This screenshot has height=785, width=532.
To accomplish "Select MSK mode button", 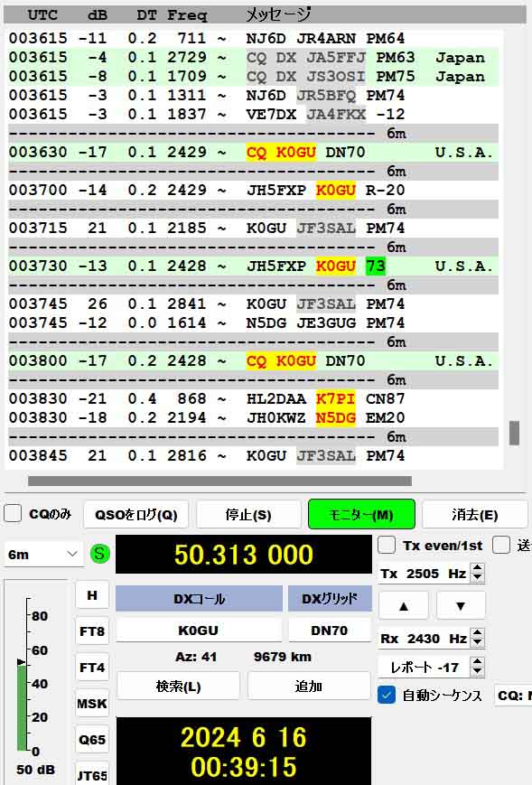I will [92, 704].
